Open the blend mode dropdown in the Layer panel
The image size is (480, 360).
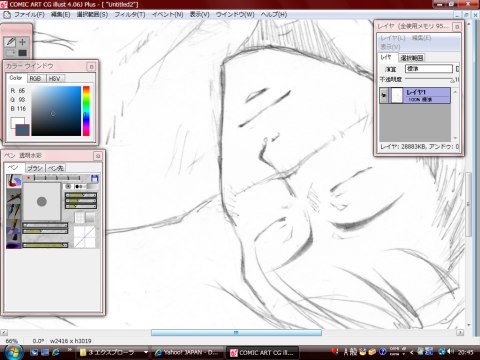click(429, 69)
